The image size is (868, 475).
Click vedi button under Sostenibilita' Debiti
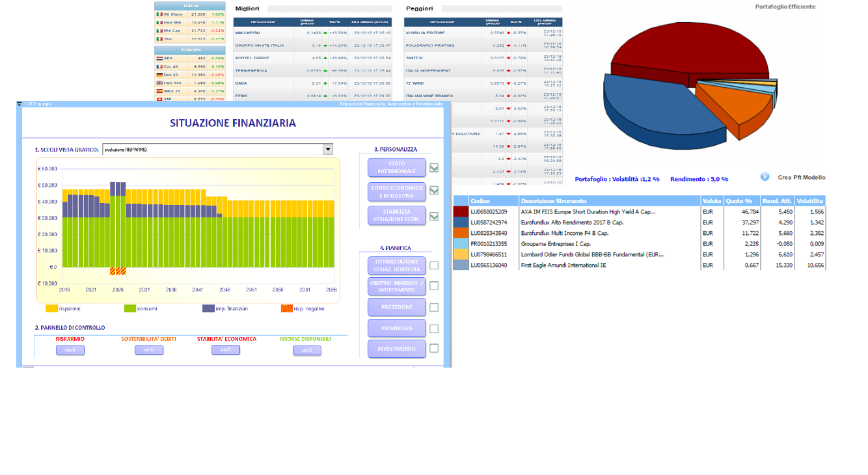149,350
